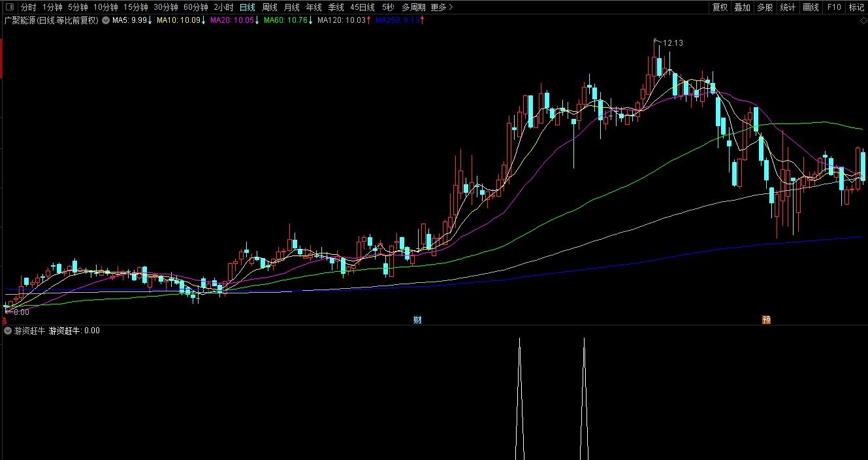
Task: Click the 叠加 overlay button
Action: click(x=742, y=8)
